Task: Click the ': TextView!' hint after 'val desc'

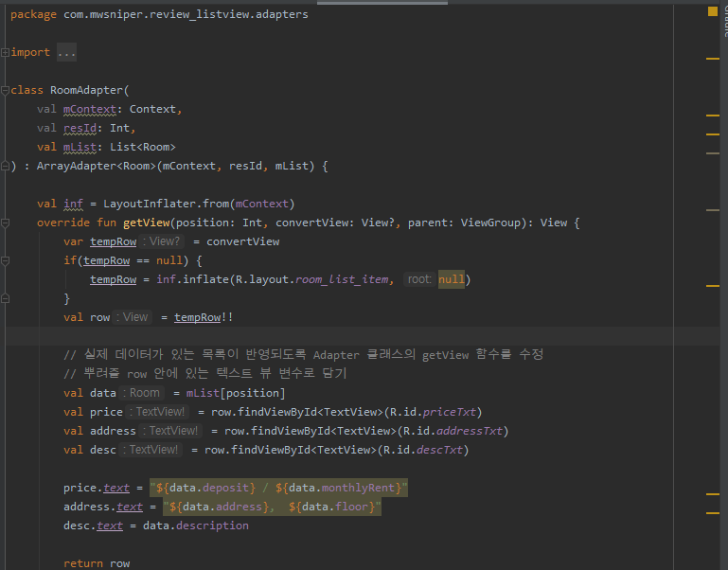Action: coord(151,450)
